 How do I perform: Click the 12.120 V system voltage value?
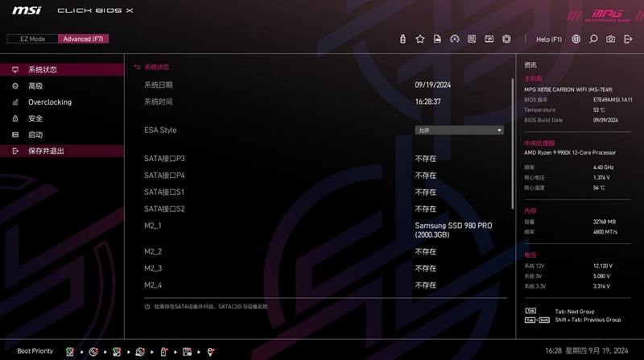(x=602, y=266)
